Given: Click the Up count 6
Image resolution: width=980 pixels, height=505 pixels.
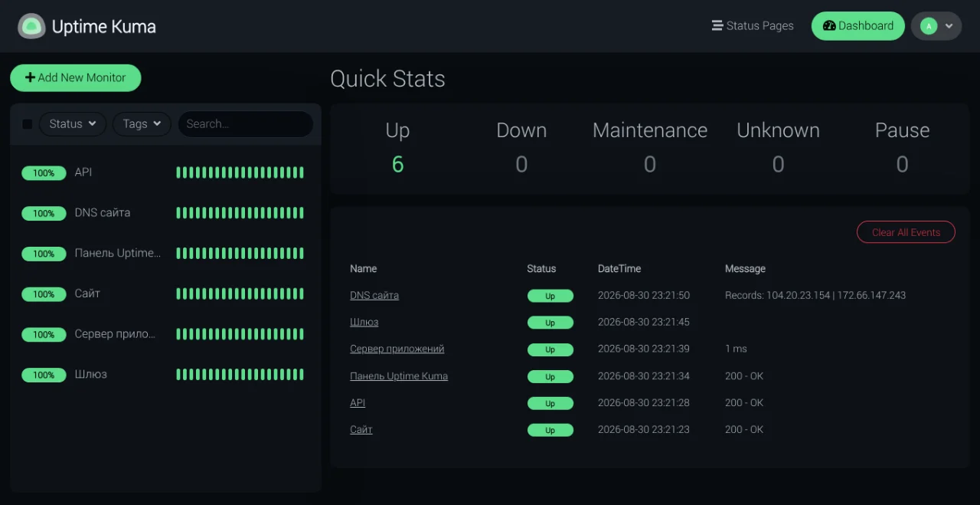Looking at the screenshot, I should point(397,164).
